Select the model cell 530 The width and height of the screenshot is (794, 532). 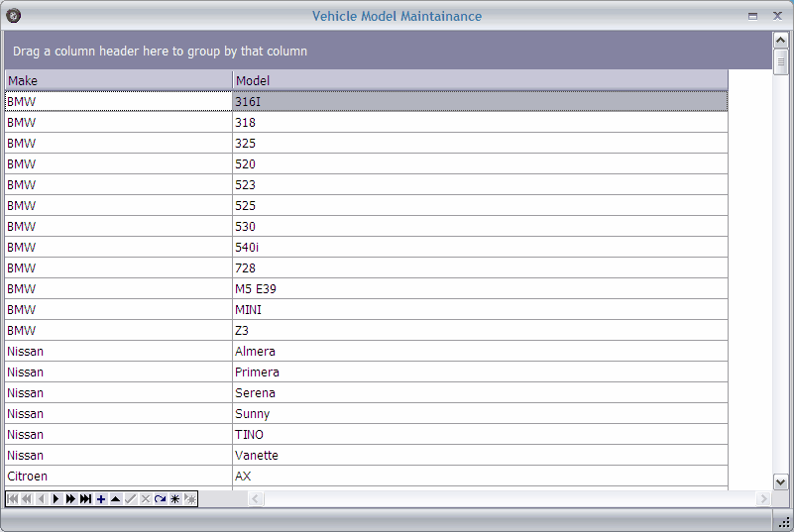[x=480, y=226]
